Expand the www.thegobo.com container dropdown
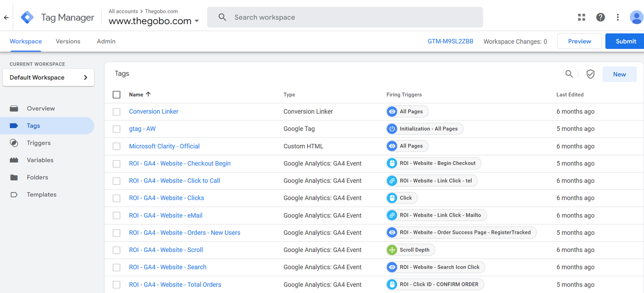Image resolution: width=644 pixels, height=293 pixels. [x=197, y=21]
